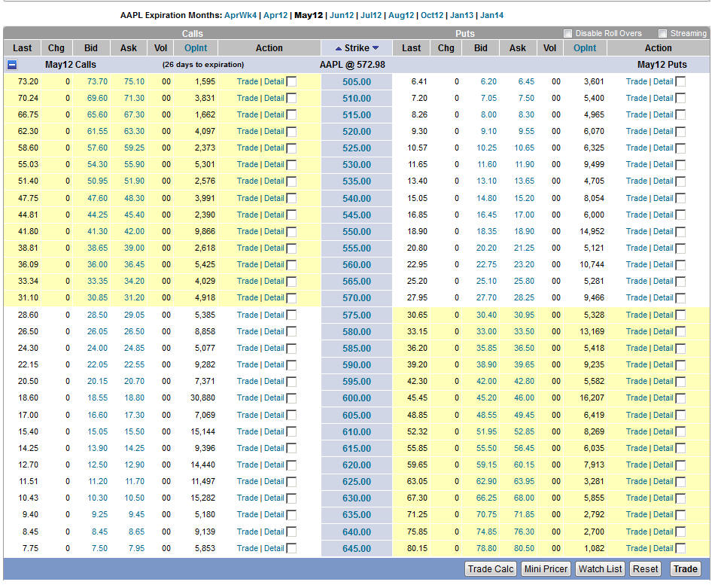The width and height of the screenshot is (718, 588).
Task: Click the calls OpInt column header
Action: coord(196,48)
